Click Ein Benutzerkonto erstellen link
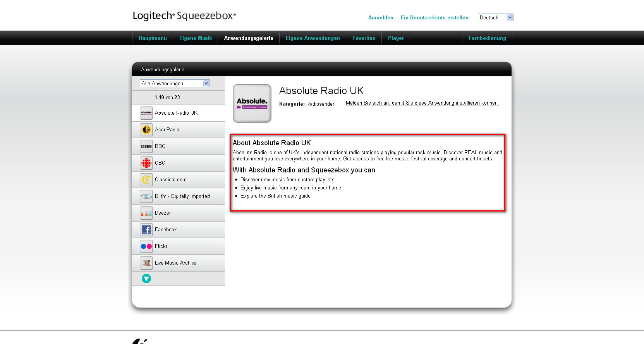 pyautogui.click(x=434, y=17)
